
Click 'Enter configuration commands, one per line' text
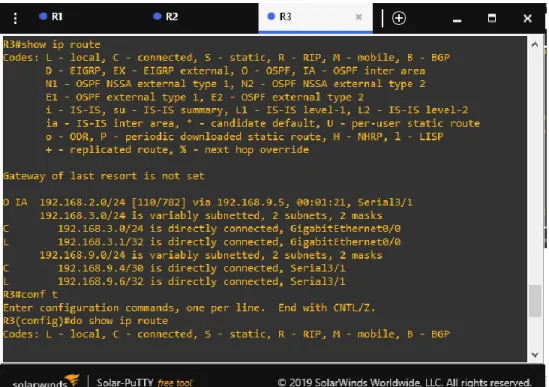click(134, 308)
